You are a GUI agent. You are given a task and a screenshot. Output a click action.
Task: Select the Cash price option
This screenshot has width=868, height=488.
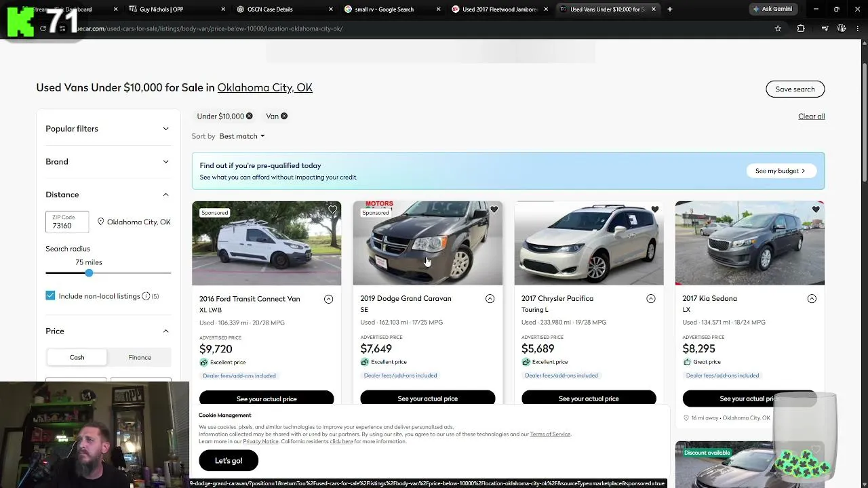[x=77, y=357]
